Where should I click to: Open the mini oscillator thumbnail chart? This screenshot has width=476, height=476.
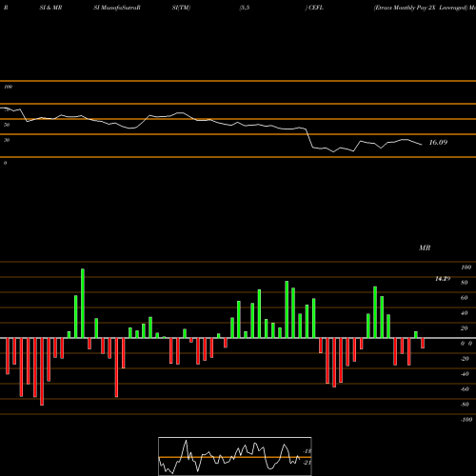tap(235, 456)
